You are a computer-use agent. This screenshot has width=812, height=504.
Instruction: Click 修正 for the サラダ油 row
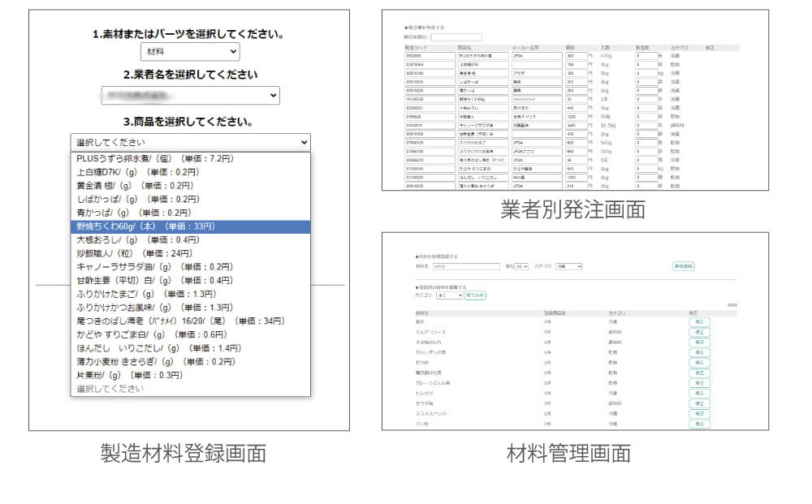[x=699, y=403]
